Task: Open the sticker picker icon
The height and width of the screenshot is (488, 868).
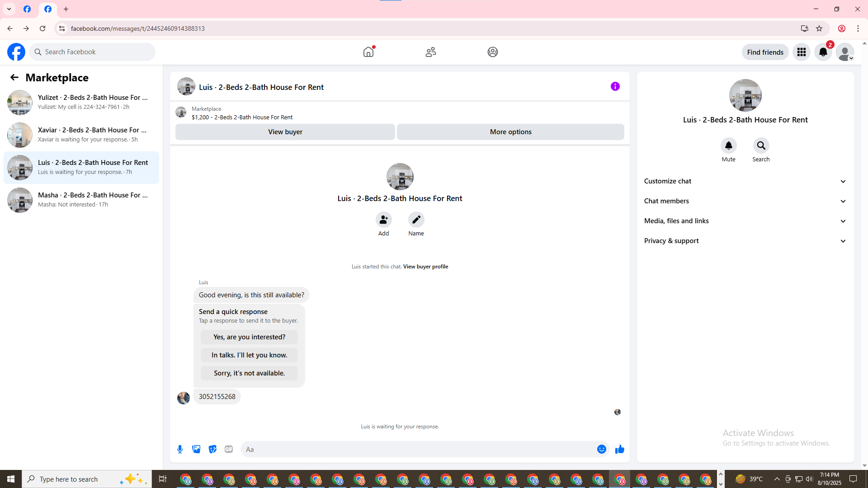Action: point(212,449)
